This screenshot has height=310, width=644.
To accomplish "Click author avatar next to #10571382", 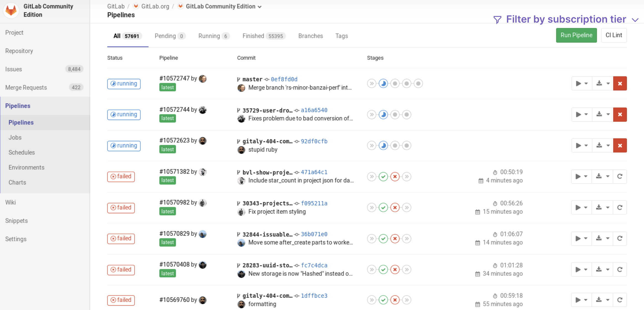I will pos(203,172).
